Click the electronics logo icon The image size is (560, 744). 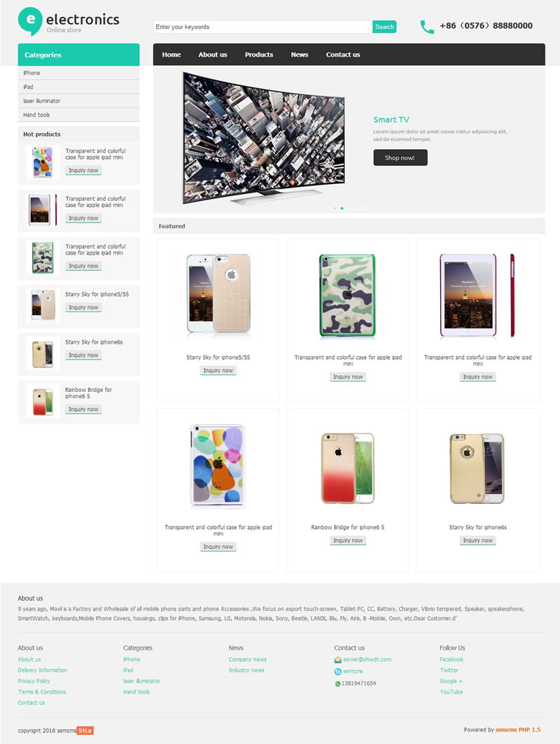[x=30, y=21]
